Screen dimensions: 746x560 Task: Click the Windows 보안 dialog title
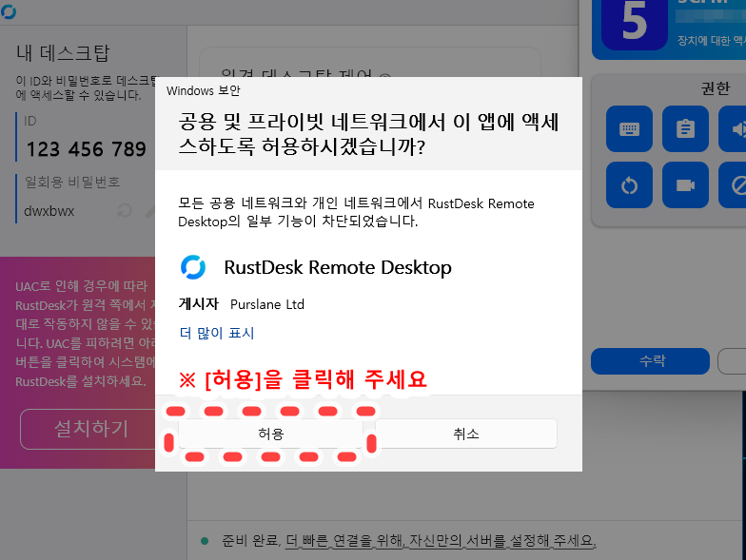pyautogui.click(x=204, y=90)
